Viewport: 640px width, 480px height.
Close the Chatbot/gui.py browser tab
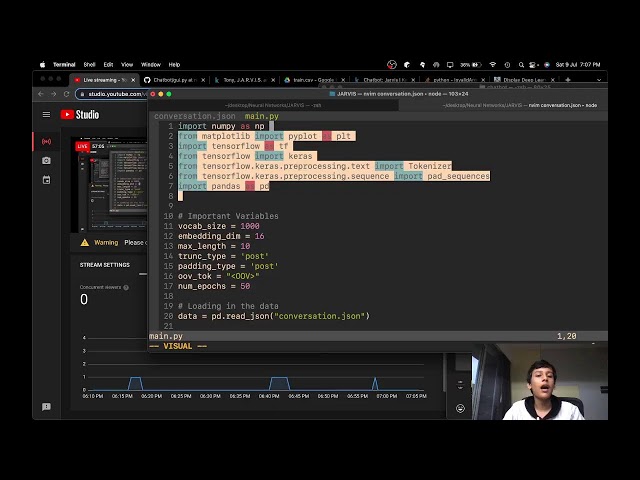(203, 80)
